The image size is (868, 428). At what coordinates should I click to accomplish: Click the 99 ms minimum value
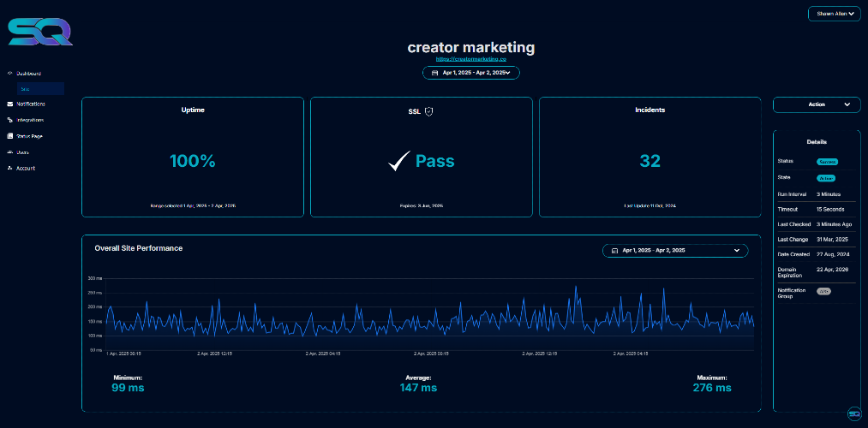coord(128,388)
